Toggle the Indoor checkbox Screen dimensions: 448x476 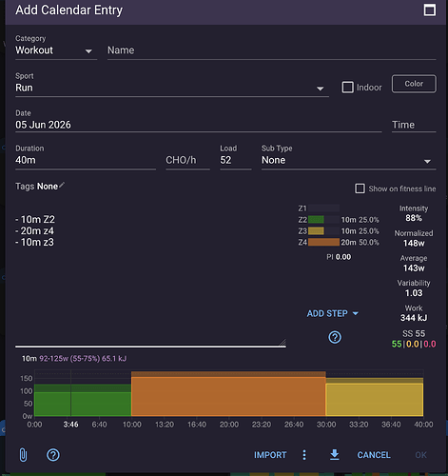348,88
